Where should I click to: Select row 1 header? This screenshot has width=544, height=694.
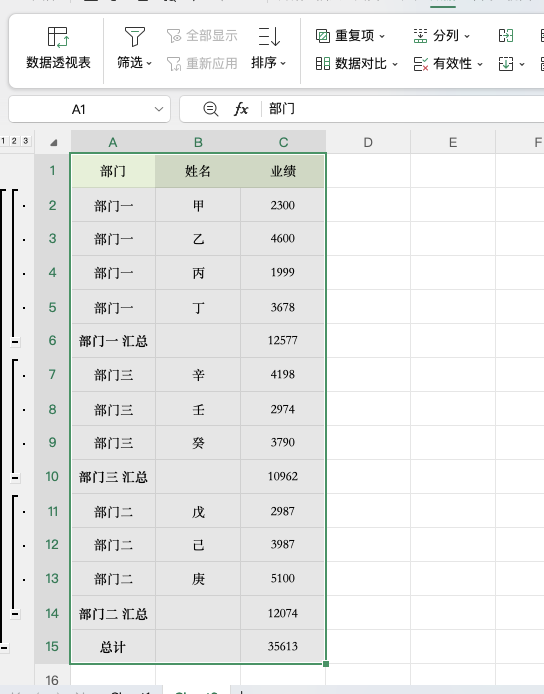pyautogui.click(x=52, y=170)
